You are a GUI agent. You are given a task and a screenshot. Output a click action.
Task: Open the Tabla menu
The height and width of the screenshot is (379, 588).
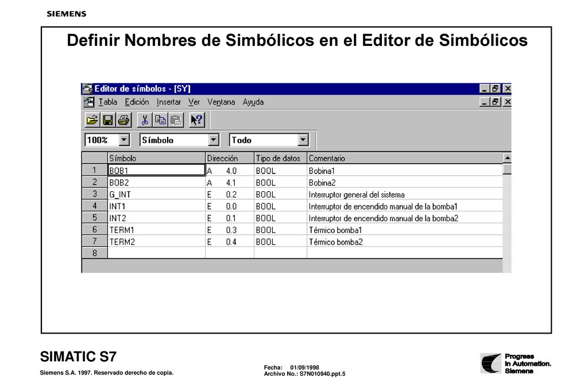coord(107,102)
